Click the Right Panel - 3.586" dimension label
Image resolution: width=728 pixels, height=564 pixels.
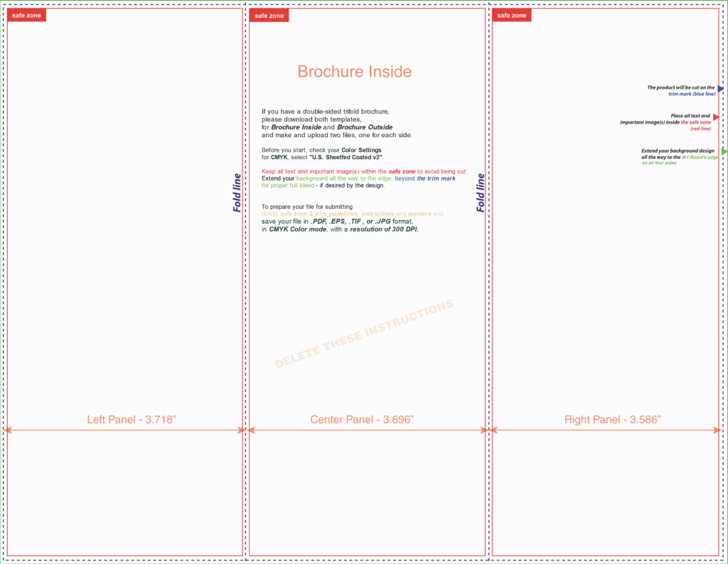click(x=612, y=420)
